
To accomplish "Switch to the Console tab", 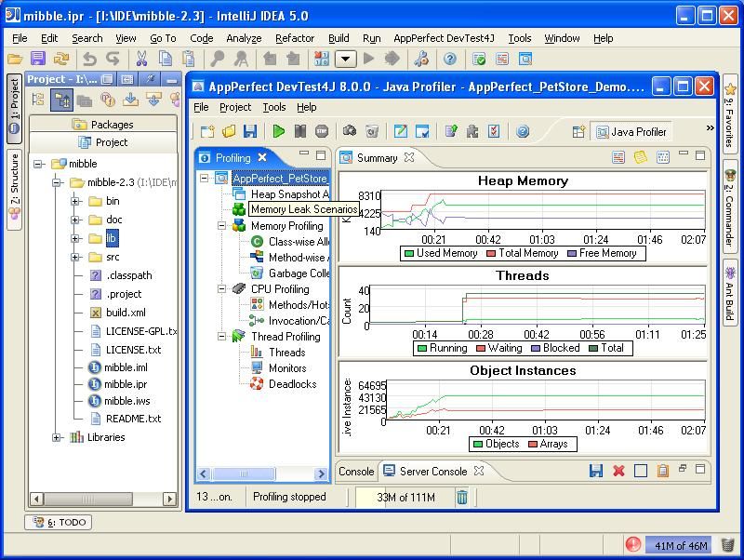I will point(356,472).
